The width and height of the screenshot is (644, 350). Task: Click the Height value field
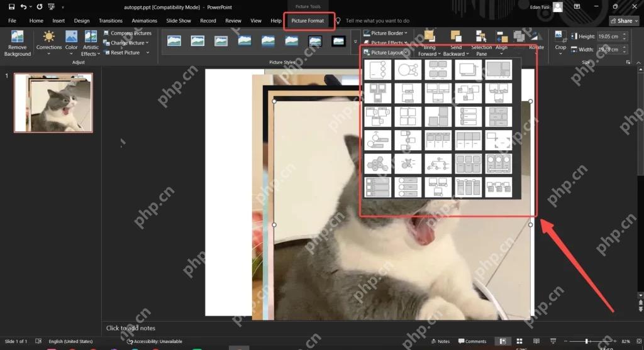click(x=609, y=36)
